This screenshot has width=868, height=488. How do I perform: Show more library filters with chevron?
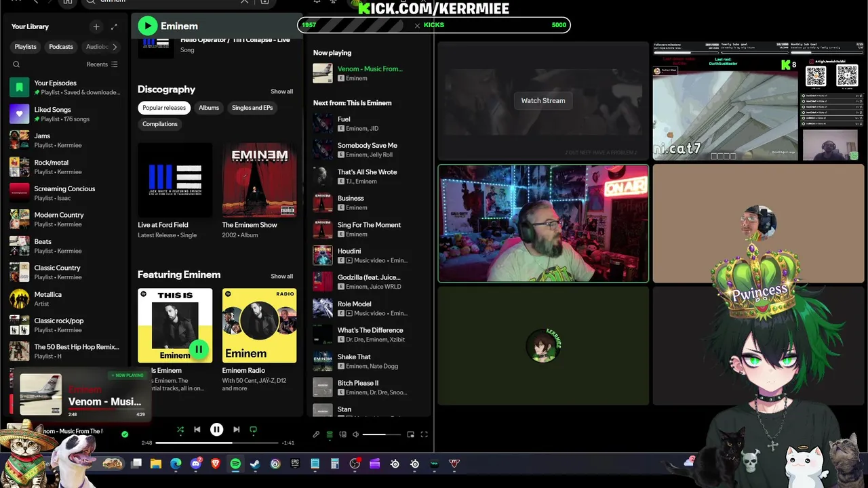coord(115,47)
